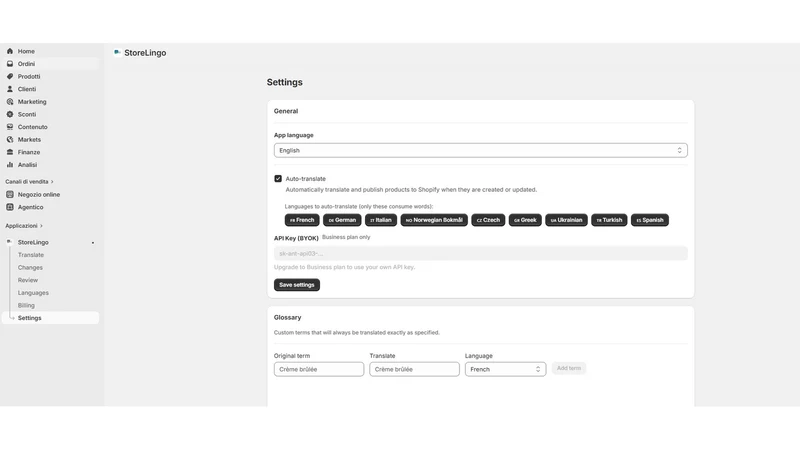This screenshot has width=800, height=450.
Task: Toggle the Spanish language tag
Action: pyautogui.click(x=650, y=220)
